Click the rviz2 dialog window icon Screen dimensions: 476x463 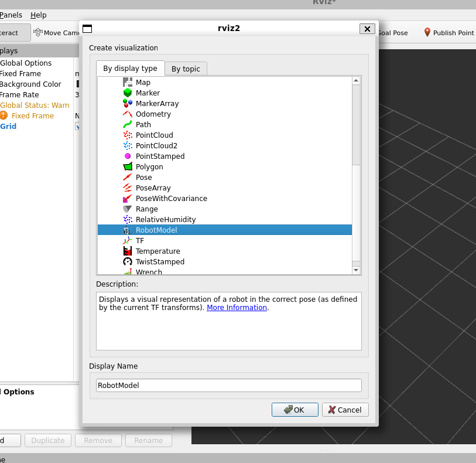click(x=87, y=29)
